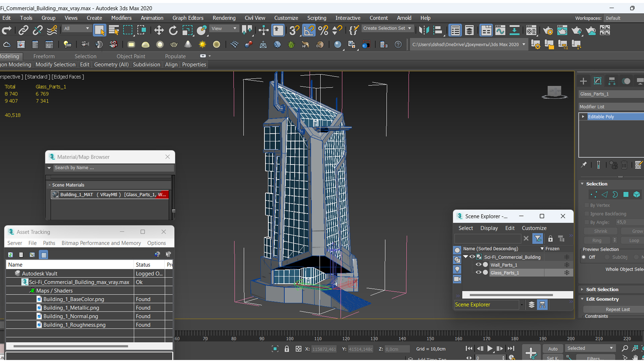This screenshot has height=362, width=644.
Task: Hide Wall_Parts_1 with eye icon
Action: click(x=478, y=265)
